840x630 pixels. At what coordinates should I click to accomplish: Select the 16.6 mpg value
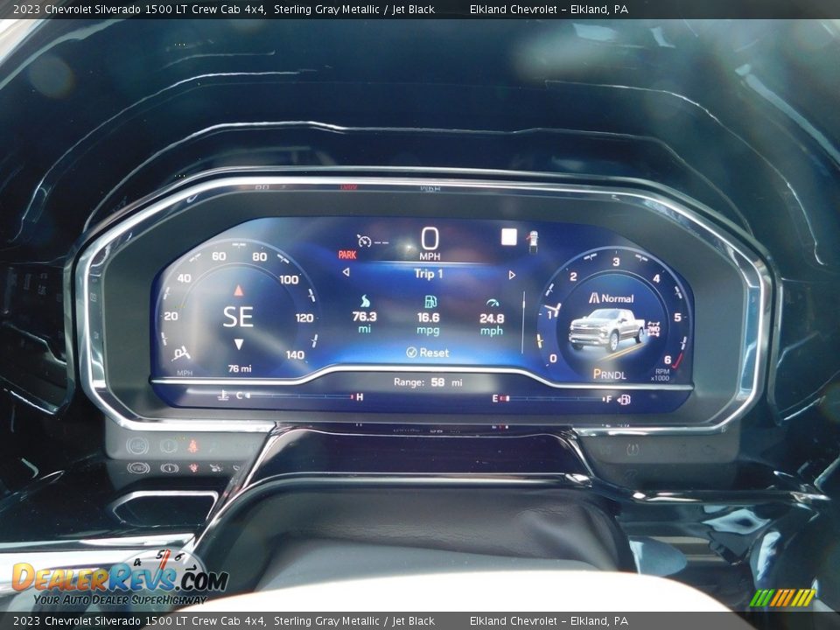tap(428, 324)
